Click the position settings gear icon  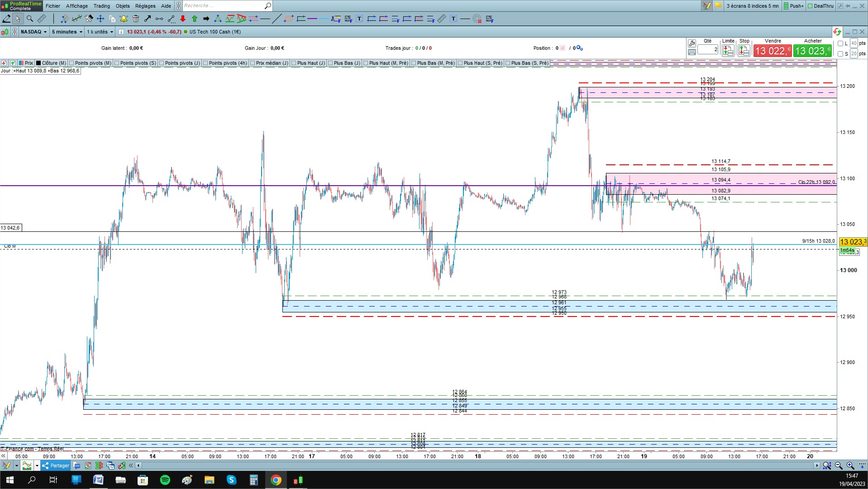coord(579,48)
